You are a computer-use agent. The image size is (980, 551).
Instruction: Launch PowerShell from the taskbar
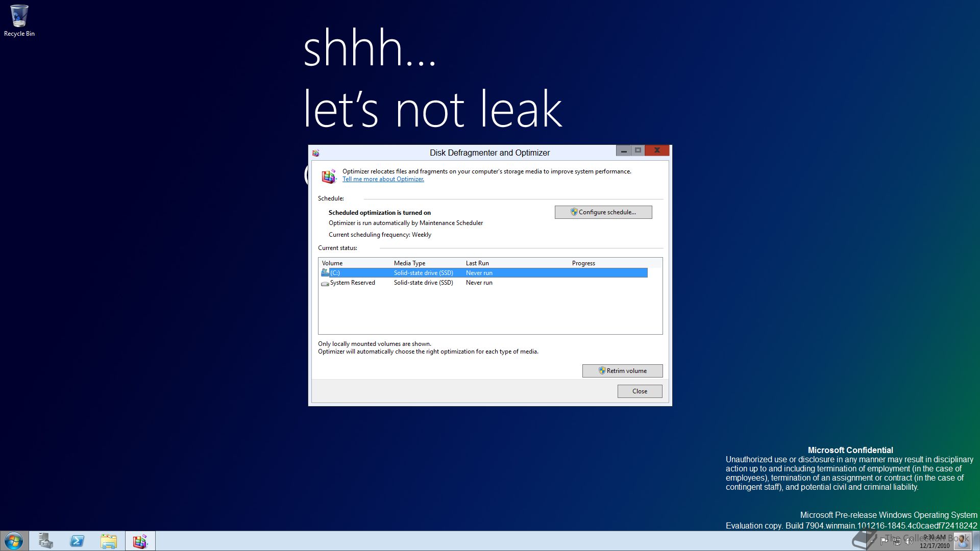click(77, 541)
